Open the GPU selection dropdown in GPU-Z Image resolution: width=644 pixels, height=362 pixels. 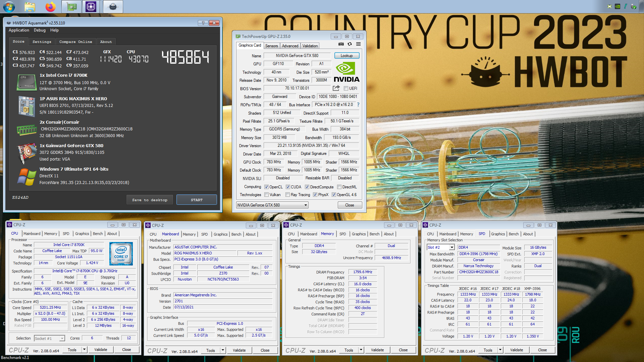click(x=272, y=205)
